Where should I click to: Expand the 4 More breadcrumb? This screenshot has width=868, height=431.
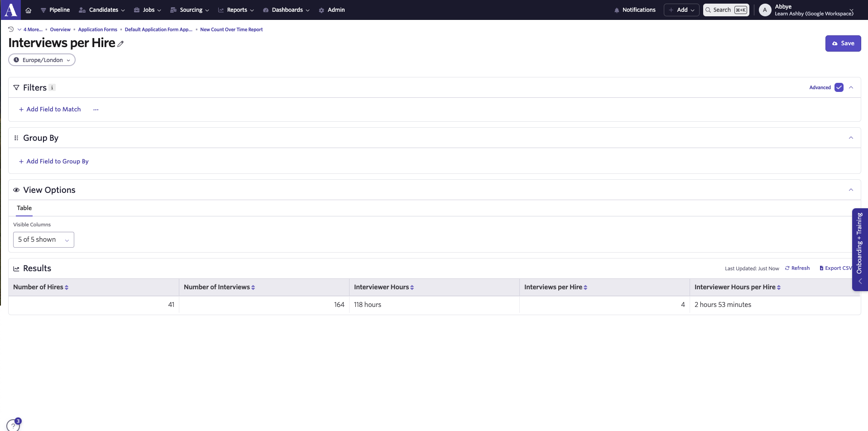[x=30, y=30]
